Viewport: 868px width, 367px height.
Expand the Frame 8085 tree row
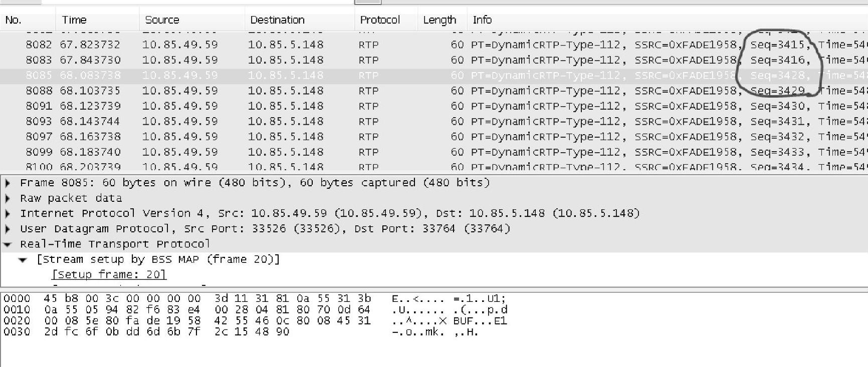pos(8,183)
